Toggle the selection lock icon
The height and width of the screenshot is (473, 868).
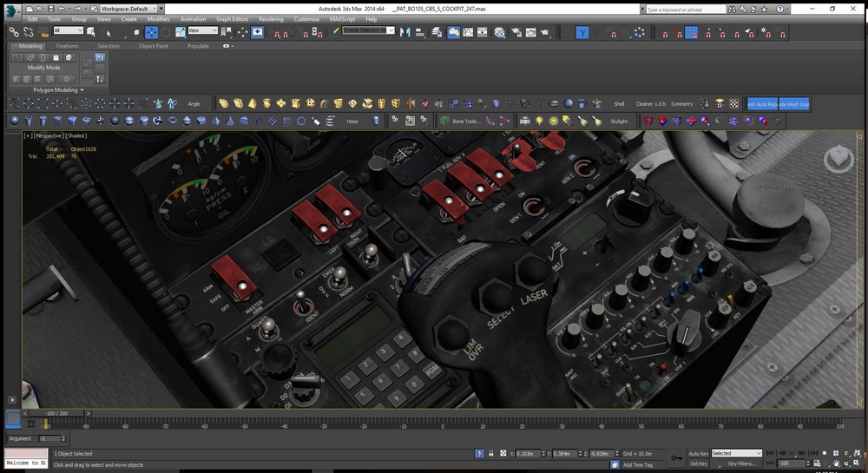click(x=492, y=453)
